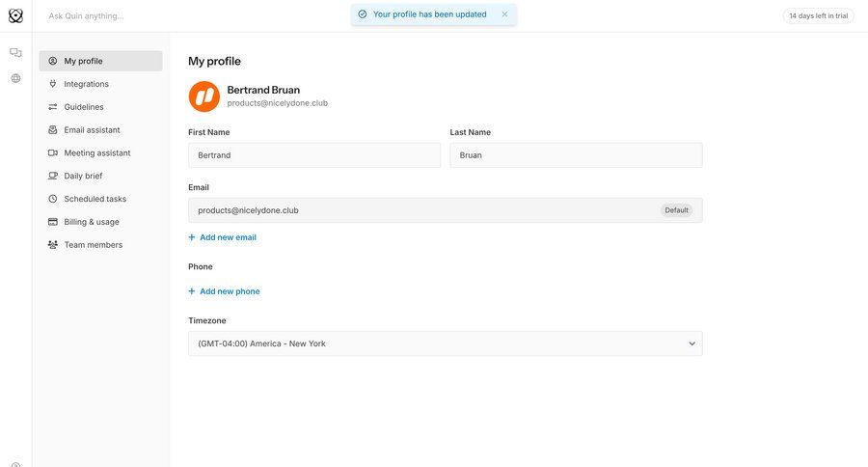Click the Quin logo icon
Viewport: 868px width, 467px height.
[15, 15]
